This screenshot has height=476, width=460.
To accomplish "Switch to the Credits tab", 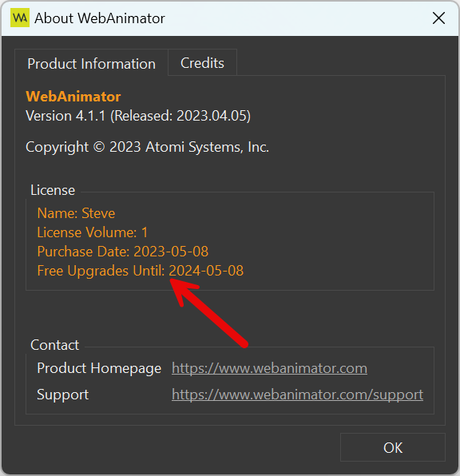I will point(202,63).
